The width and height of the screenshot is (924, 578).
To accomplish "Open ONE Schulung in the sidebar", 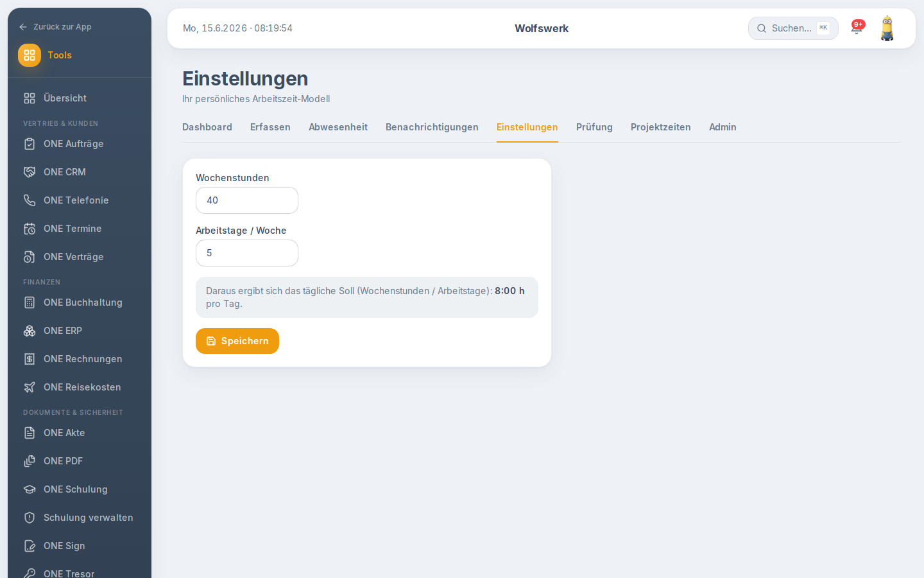I will [80, 489].
